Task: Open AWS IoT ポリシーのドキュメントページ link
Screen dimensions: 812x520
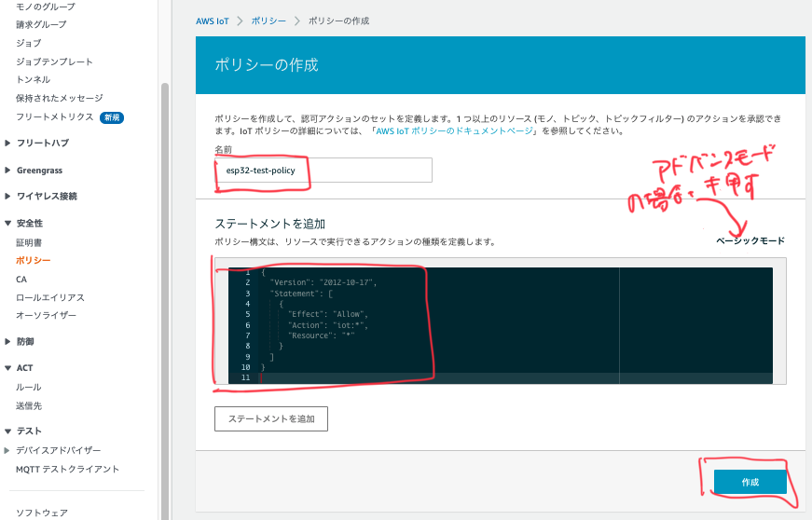Action: [454, 130]
